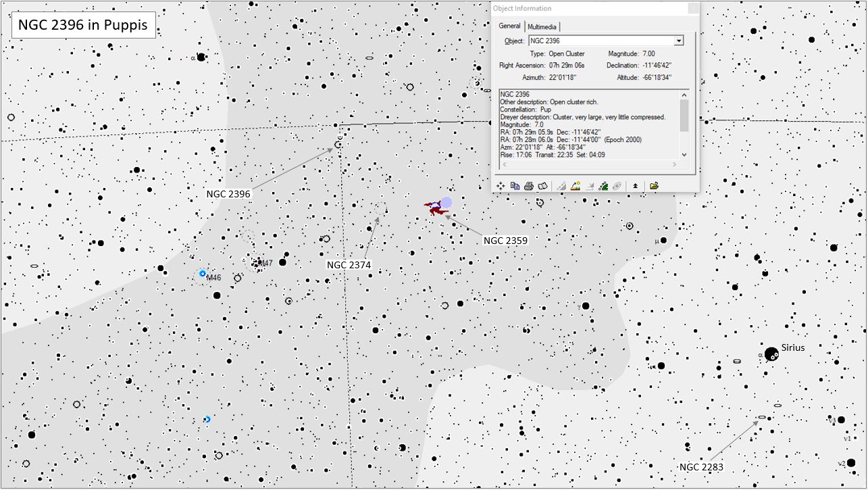Viewport: 868px width, 490px height.
Task: Click the Right Ascension value 07h 29m 06s
Action: pyautogui.click(x=567, y=66)
